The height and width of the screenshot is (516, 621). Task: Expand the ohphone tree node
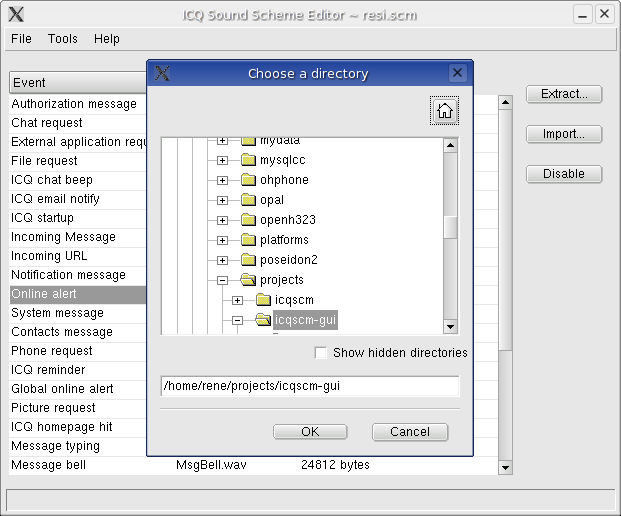(222, 180)
